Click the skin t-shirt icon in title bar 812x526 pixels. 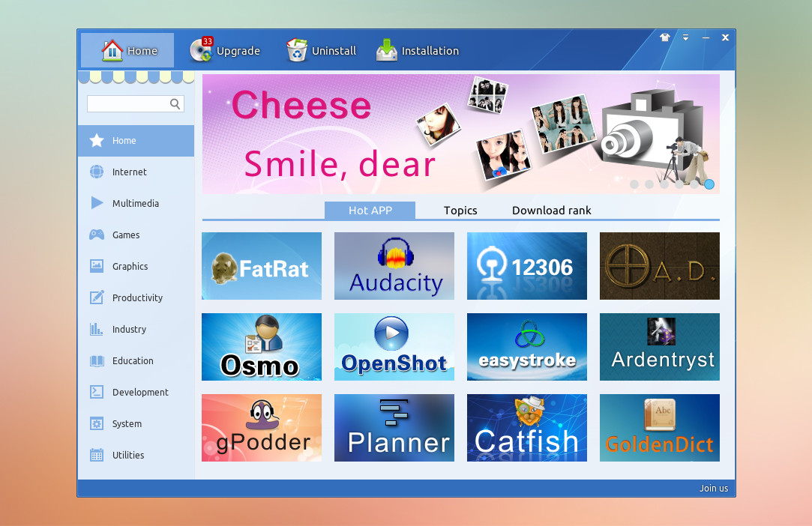point(664,37)
